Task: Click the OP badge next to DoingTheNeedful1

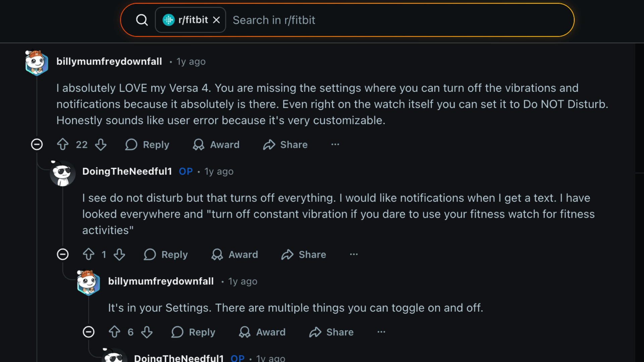Action: (x=185, y=171)
